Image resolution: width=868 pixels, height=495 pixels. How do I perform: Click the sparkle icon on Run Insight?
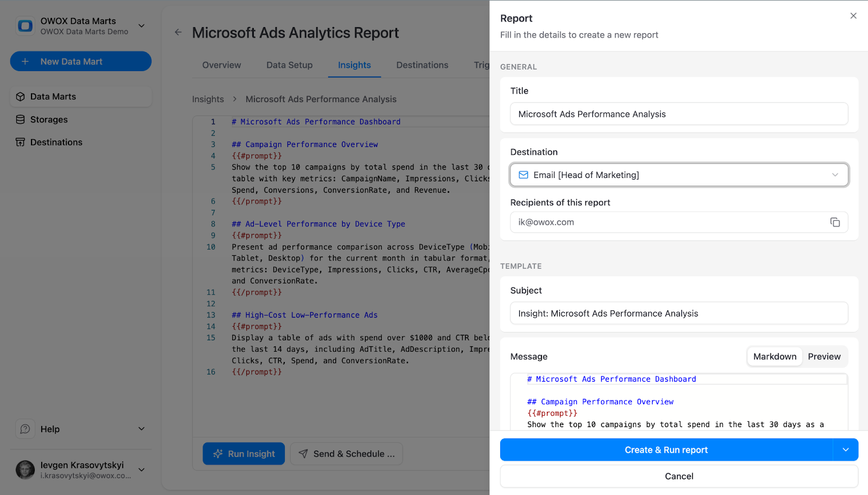219,453
